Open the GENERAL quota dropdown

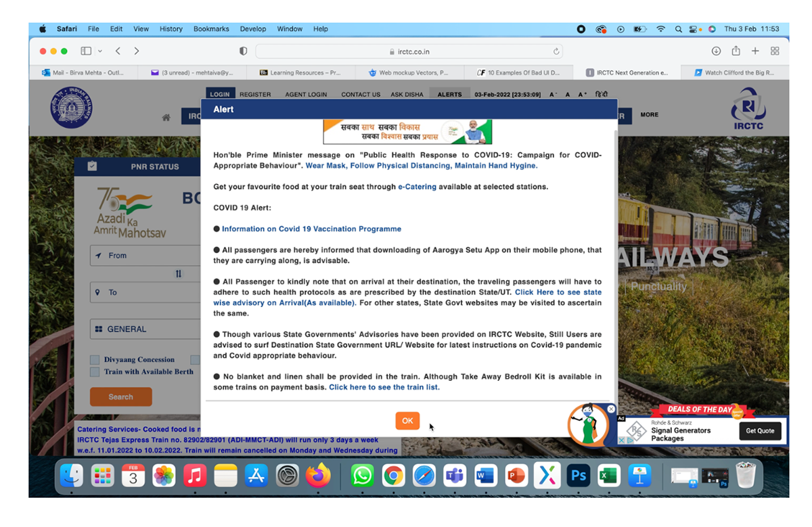145,329
